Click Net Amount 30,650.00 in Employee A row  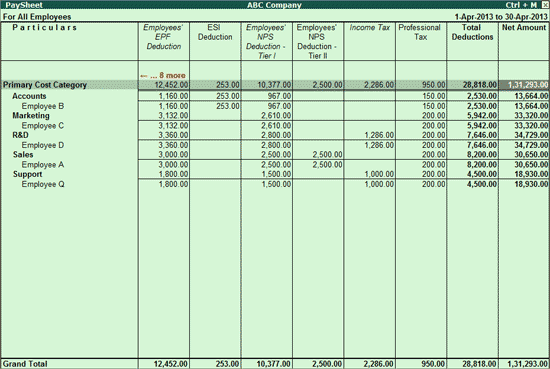[531, 165]
